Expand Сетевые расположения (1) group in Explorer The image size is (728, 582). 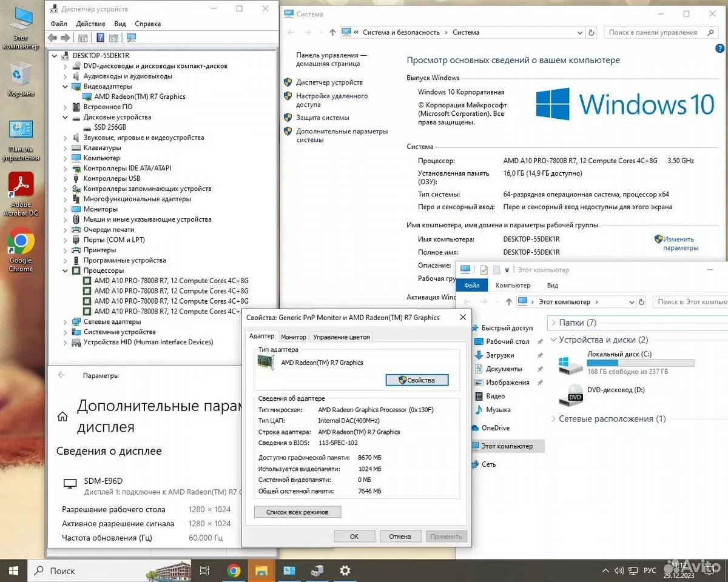553,418
